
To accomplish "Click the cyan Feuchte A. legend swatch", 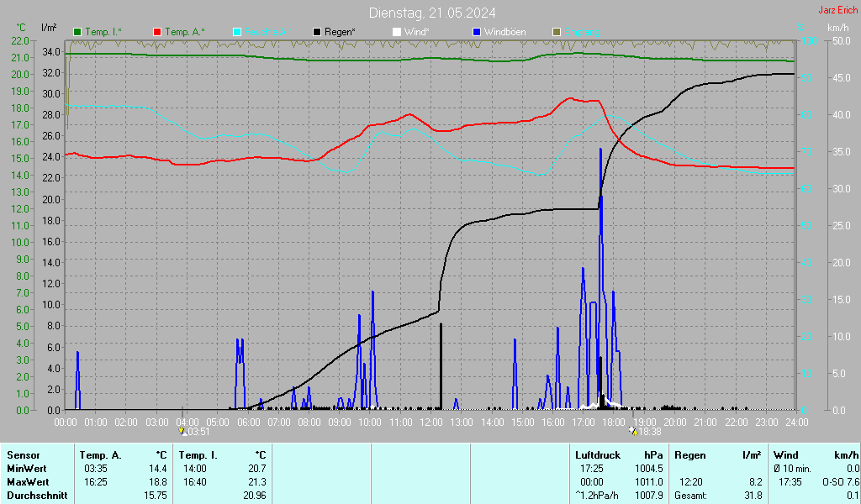I will (x=237, y=33).
